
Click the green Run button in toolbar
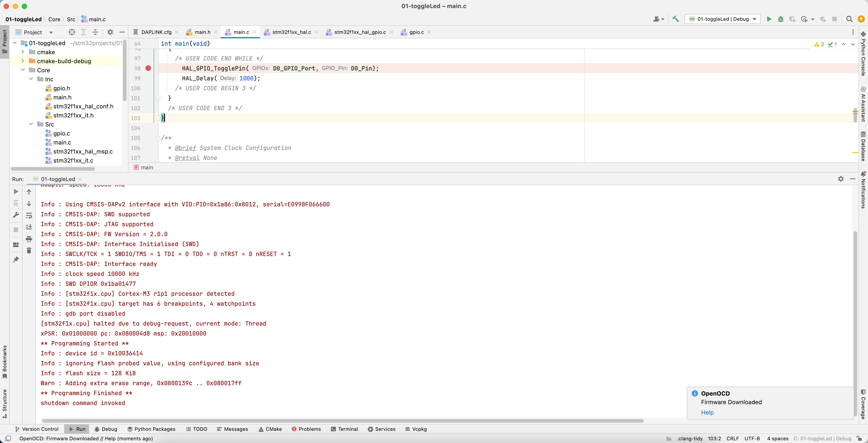pyautogui.click(x=769, y=19)
